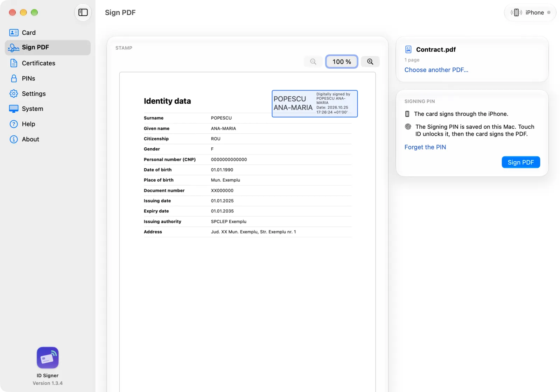The height and width of the screenshot is (392, 560).
Task: Click the Sign PDF window title
Action: [x=120, y=13]
